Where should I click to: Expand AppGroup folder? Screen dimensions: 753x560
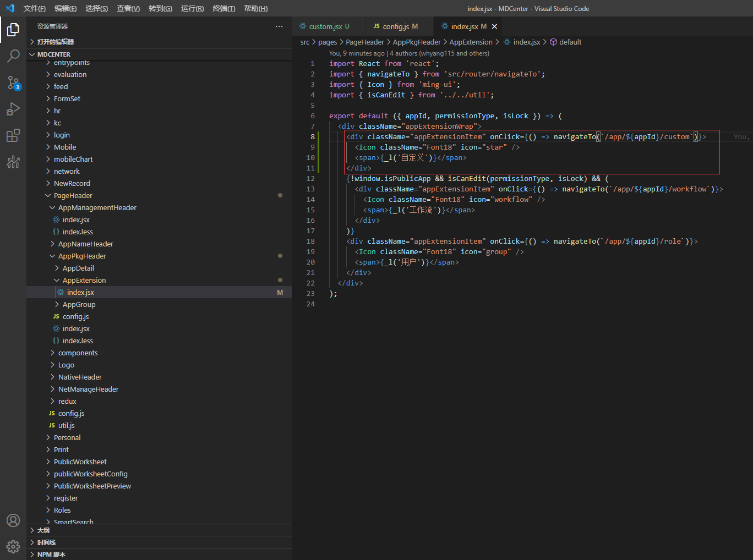[159, 304]
